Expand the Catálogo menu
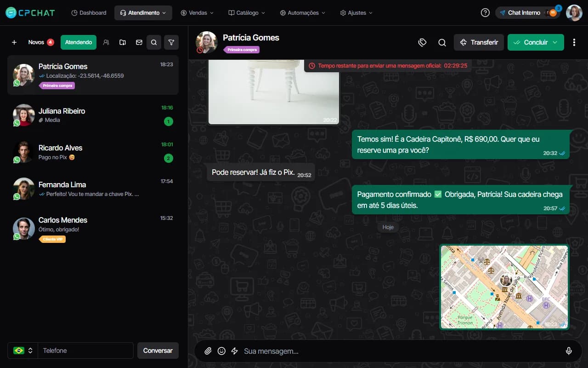 click(247, 13)
